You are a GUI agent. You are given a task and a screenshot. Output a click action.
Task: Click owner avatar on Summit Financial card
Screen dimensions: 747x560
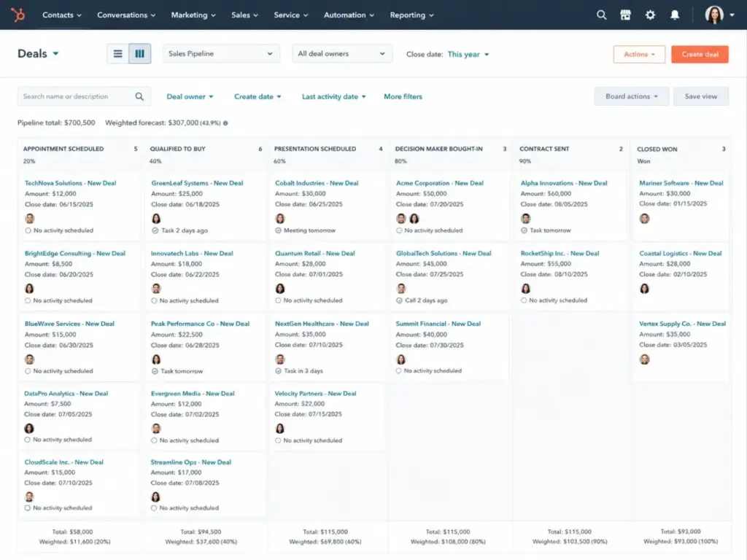[401, 359]
